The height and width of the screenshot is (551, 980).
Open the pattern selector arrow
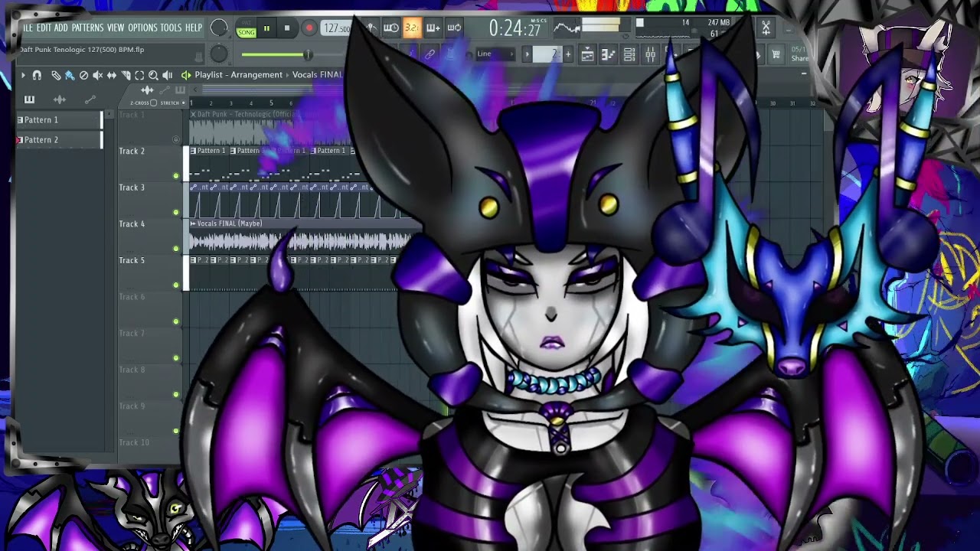[x=527, y=54]
